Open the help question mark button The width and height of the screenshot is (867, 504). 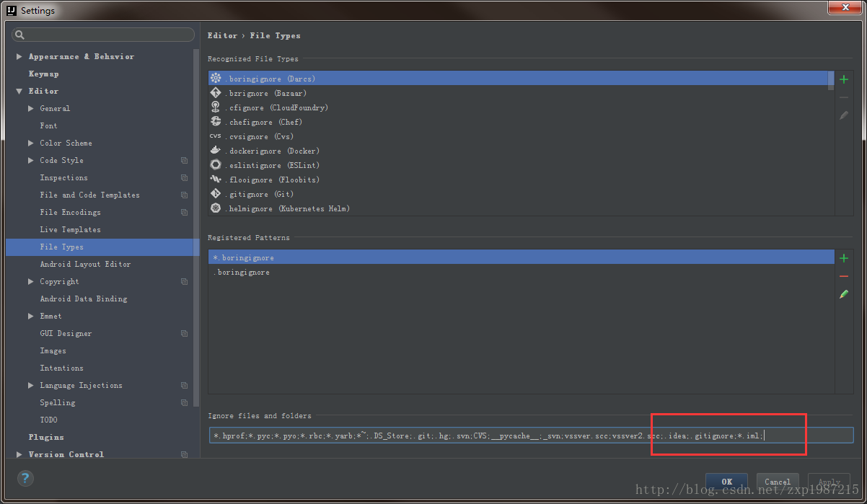click(x=25, y=478)
